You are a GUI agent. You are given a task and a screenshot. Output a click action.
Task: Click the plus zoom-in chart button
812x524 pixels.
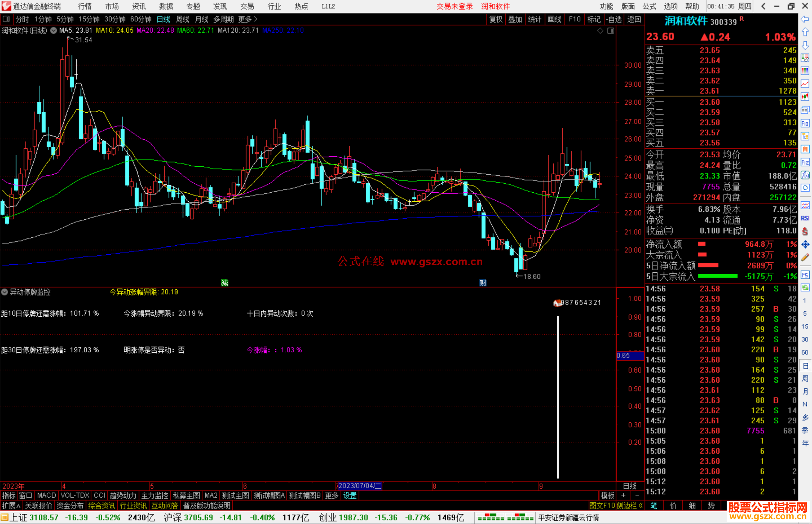click(623, 495)
